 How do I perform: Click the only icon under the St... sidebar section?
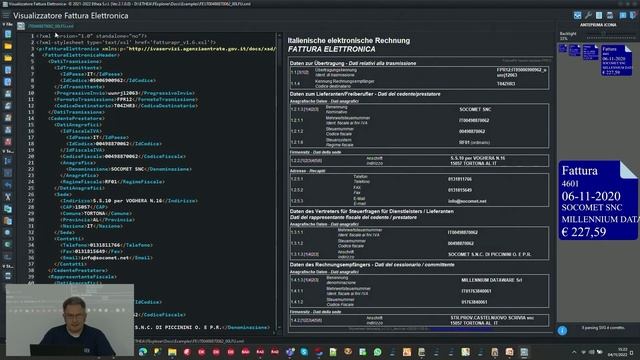8,276
